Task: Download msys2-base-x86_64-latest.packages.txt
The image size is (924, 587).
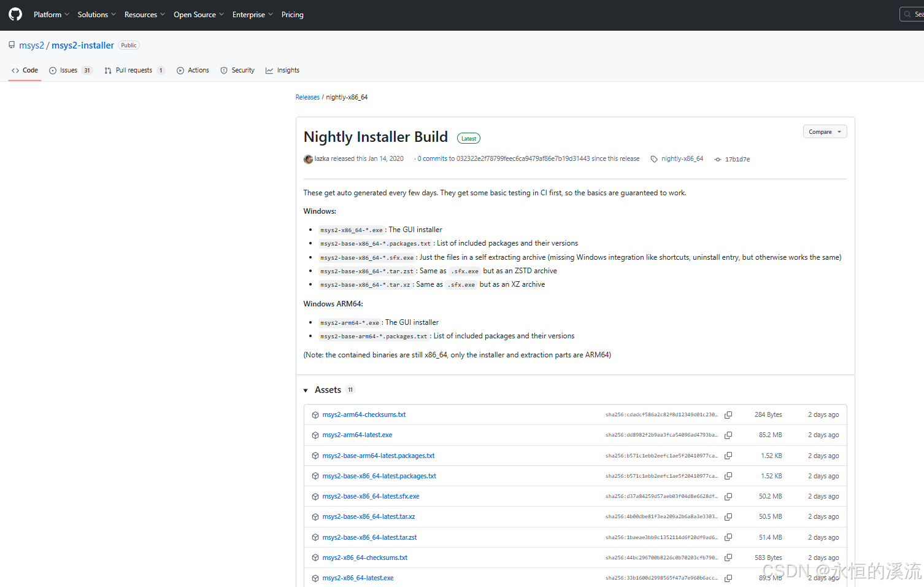Action: tap(379, 476)
